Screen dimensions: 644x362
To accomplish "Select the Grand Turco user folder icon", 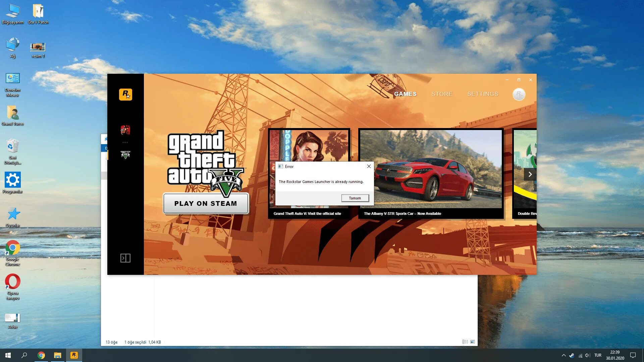I will [x=13, y=116].
